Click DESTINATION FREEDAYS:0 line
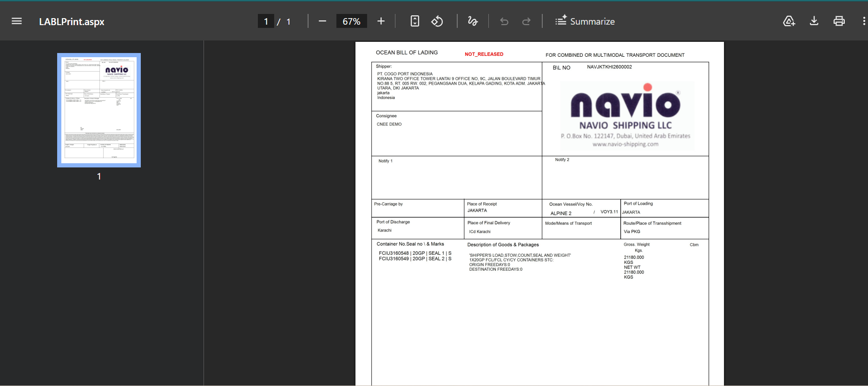Screen dimensions: 868x386 click(495, 269)
